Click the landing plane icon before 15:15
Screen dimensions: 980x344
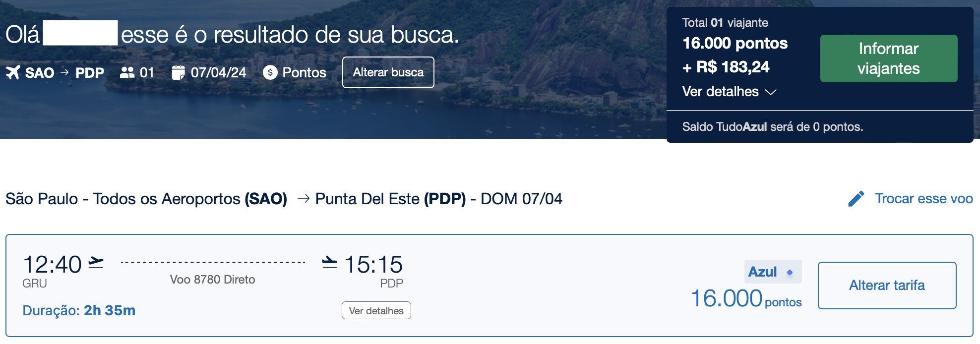coord(329,262)
